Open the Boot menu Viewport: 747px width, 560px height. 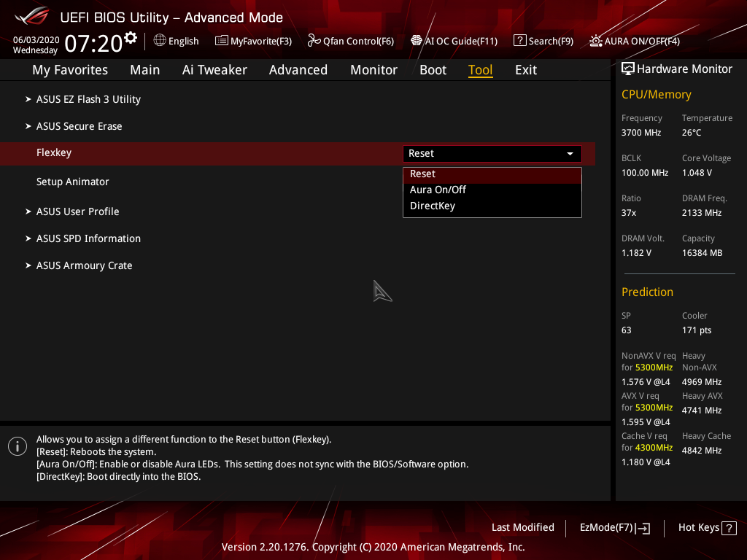pos(433,69)
